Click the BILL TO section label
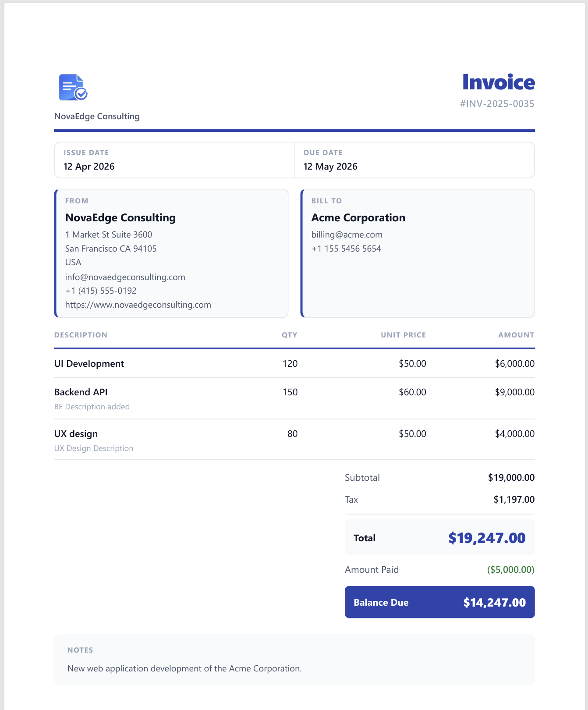Viewport: 588px width, 710px height. [x=326, y=201]
